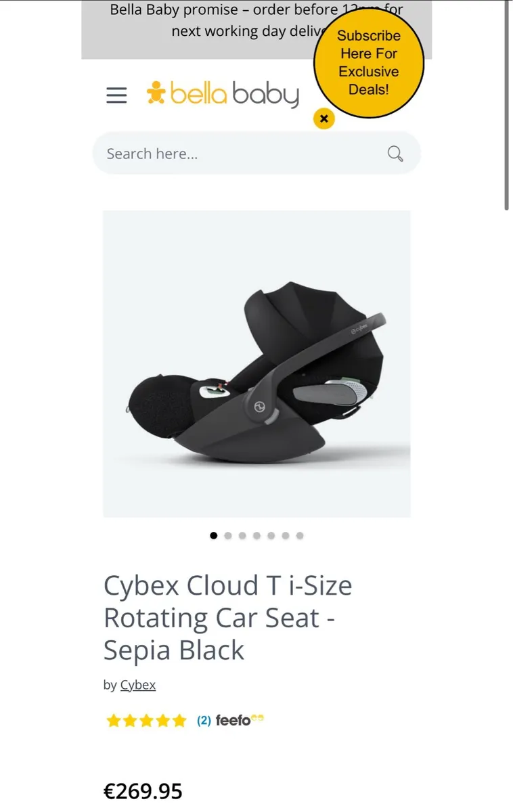
Task: Select the first carousel dot
Action: pos(214,535)
